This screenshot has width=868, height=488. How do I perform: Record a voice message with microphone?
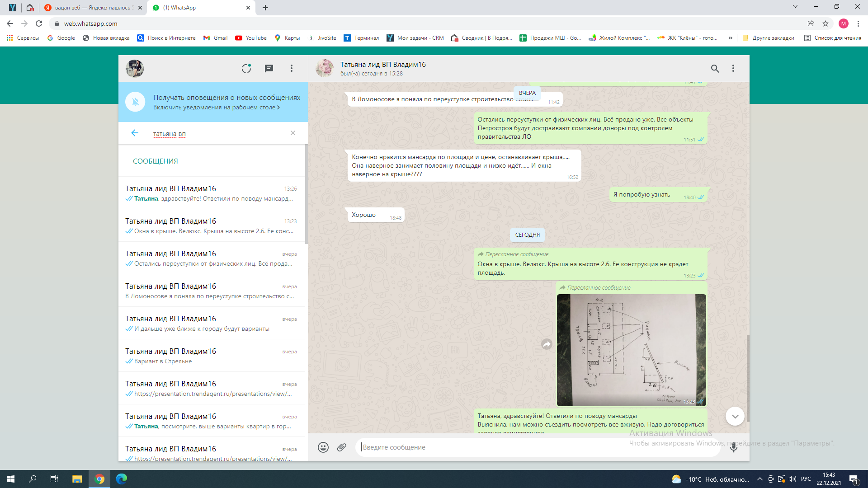(734, 447)
